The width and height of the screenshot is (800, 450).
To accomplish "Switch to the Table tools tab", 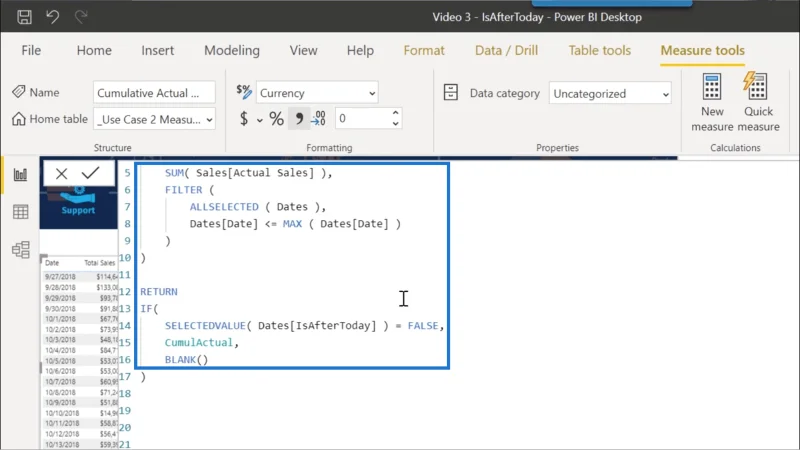I will pyautogui.click(x=599, y=51).
